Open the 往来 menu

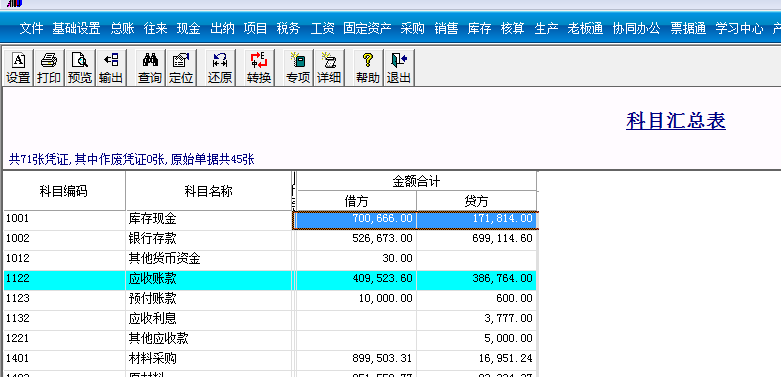[155, 28]
